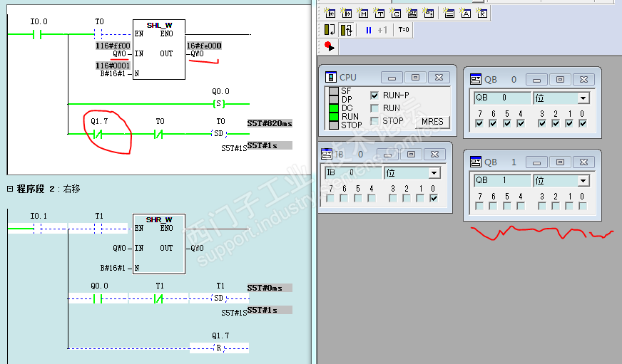Click the CPU window title icon
The height and width of the screenshot is (364, 622).
pyautogui.click(x=331, y=77)
